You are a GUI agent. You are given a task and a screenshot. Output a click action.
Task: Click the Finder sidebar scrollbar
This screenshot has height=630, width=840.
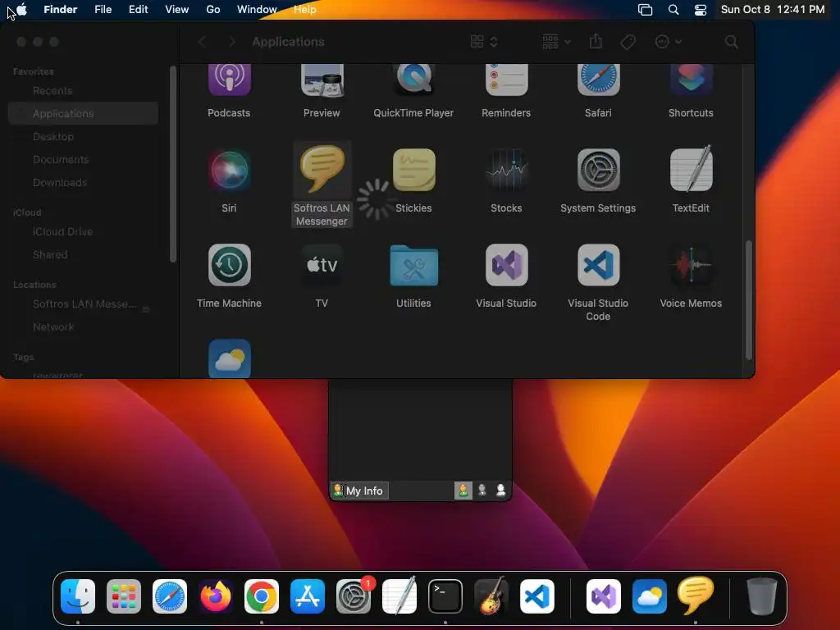click(x=173, y=164)
